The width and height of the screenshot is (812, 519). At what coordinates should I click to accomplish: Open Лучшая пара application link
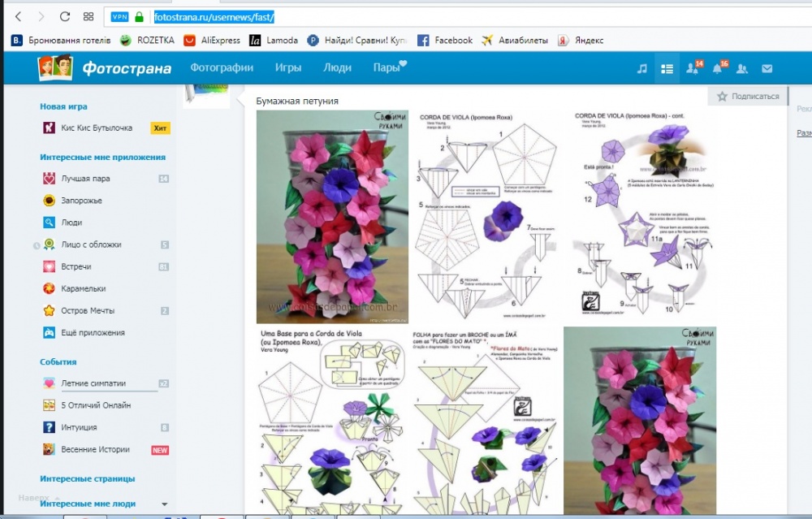click(85, 179)
